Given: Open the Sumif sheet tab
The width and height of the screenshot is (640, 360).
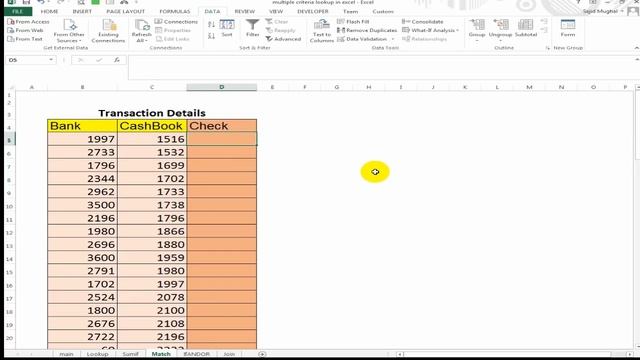Looking at the screenshot, I should tap(131, 354).
